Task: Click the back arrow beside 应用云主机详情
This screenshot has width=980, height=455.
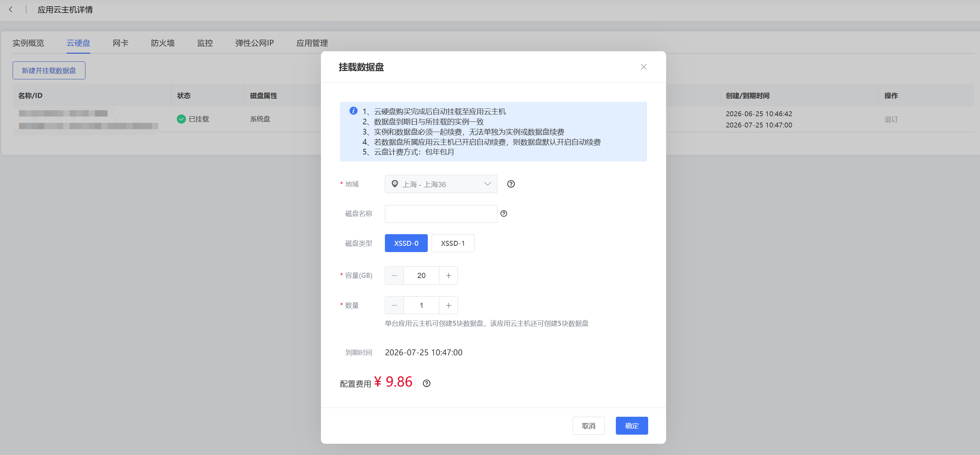Action: click(11, 9)
